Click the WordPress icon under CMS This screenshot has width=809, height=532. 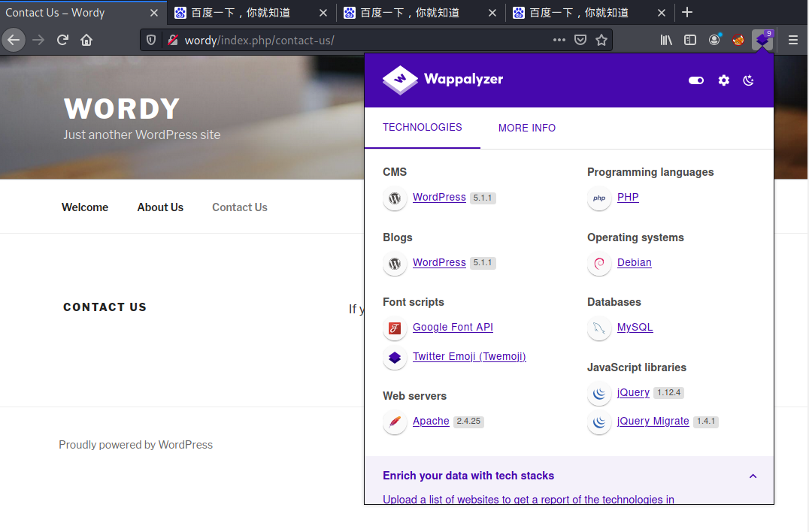tap(395, 198)
